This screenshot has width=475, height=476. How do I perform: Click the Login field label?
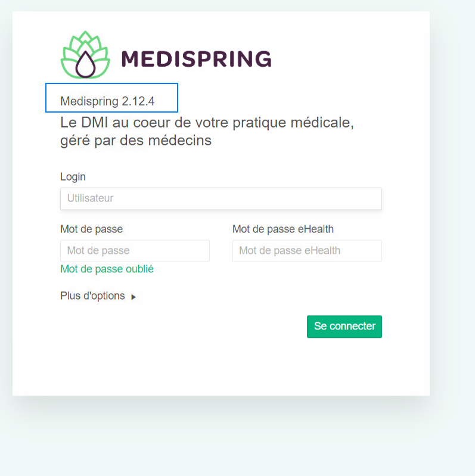[x=73, y=177]
